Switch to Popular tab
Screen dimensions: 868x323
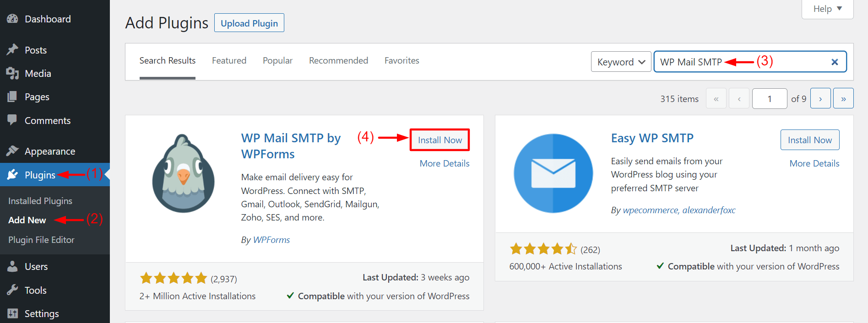click(x=277, y=60)
